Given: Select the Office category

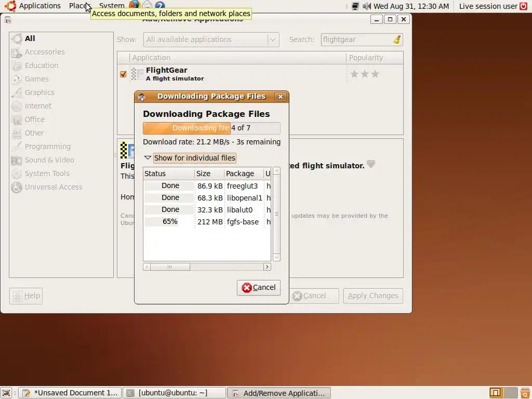Looking at the screenshot, I should (61, 119).
